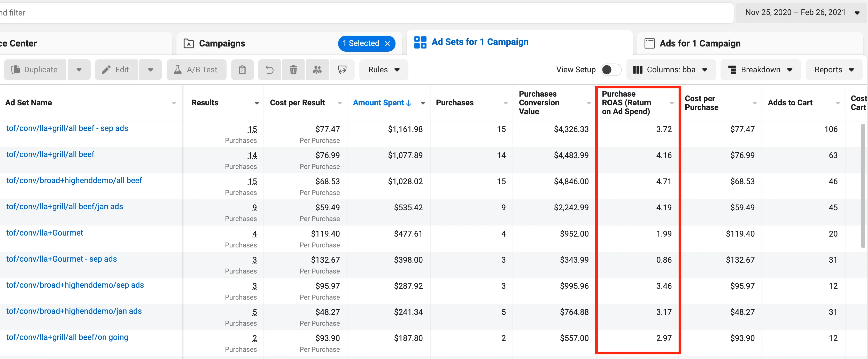Open ad set tof/conv/broad+highenddemo/jan ads
This screenshot has height=359, width=868.
coord(74,311)
